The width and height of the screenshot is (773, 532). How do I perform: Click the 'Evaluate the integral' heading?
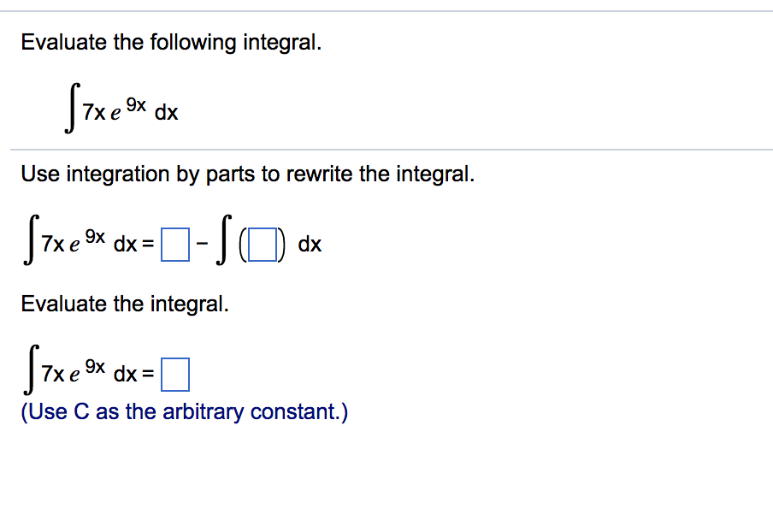[x=125, y=304]
